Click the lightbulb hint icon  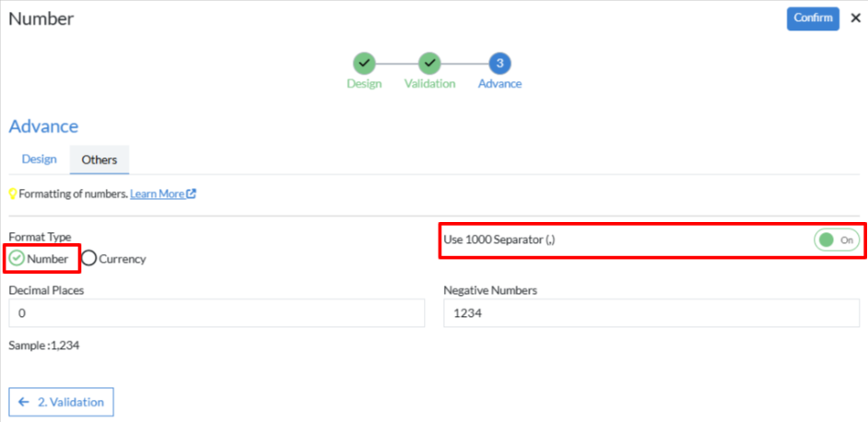tap(13, 194)
